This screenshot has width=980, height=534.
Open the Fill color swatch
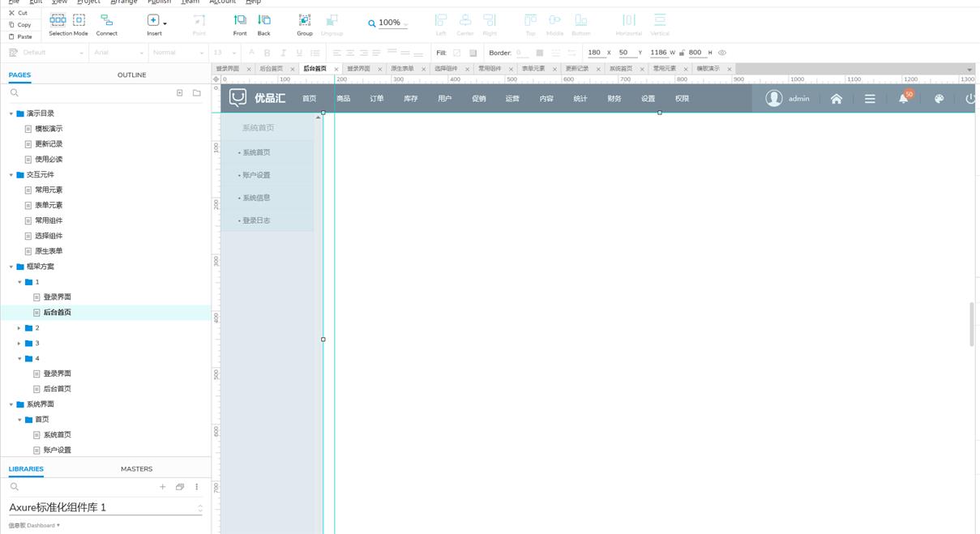coord(456,53)
